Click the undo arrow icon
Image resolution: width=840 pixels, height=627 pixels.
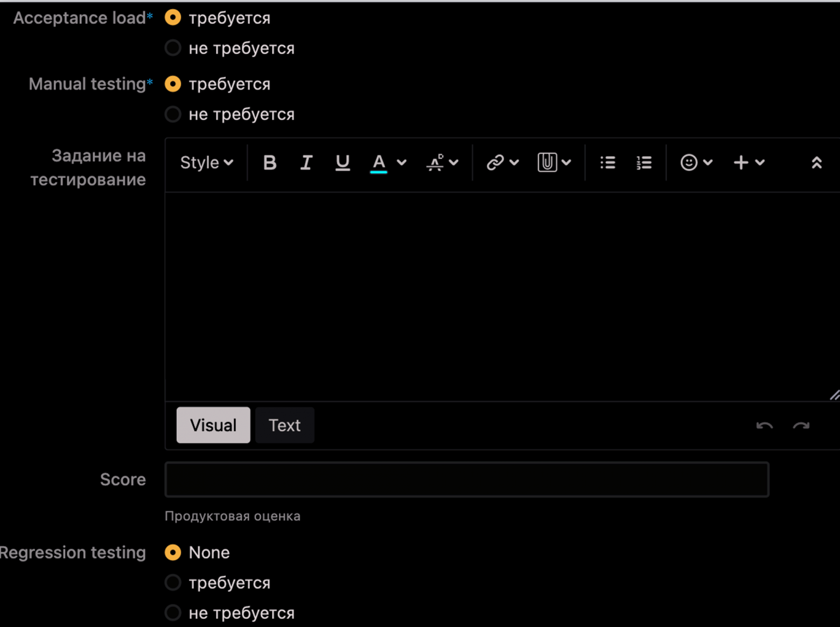coord(765,426)
